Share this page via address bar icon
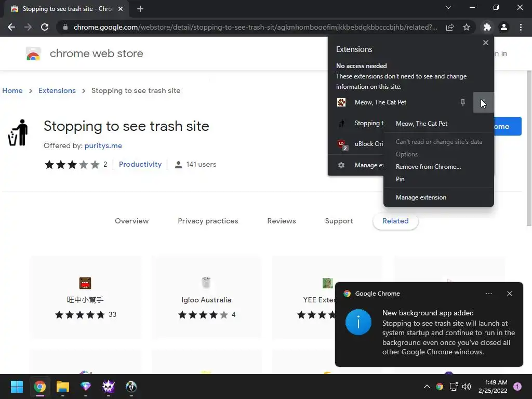This screenshot has width=532, height=399. tap(450, 27)
